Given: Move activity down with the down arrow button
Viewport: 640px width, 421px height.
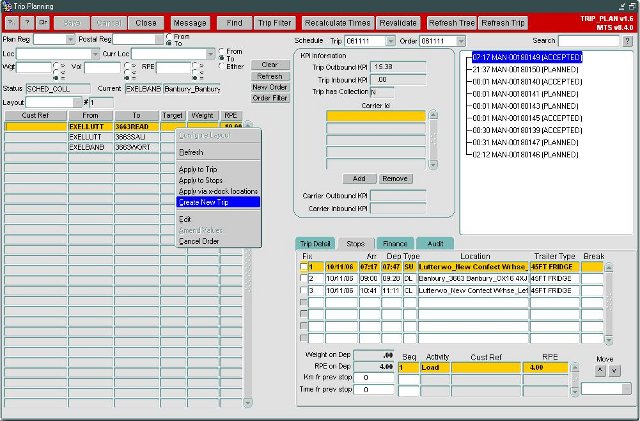Looking at the screenshot, I should pos(614,371).
